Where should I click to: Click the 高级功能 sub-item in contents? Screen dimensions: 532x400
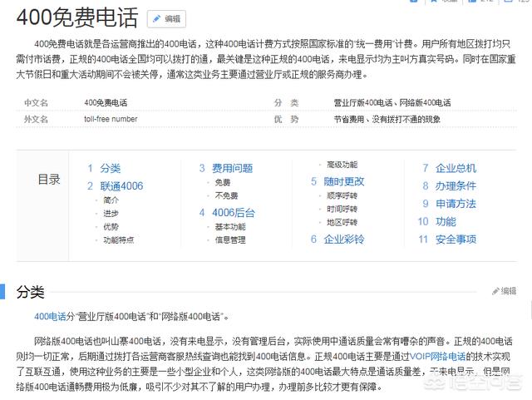click(342, 165)
